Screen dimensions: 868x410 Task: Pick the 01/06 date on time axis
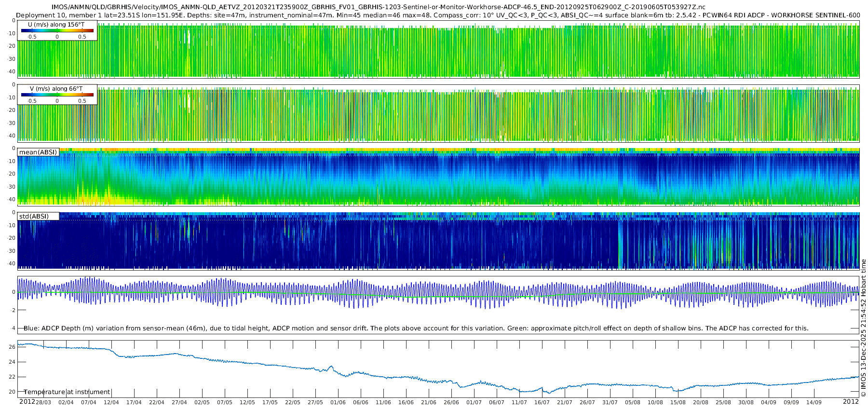[338, 402]
